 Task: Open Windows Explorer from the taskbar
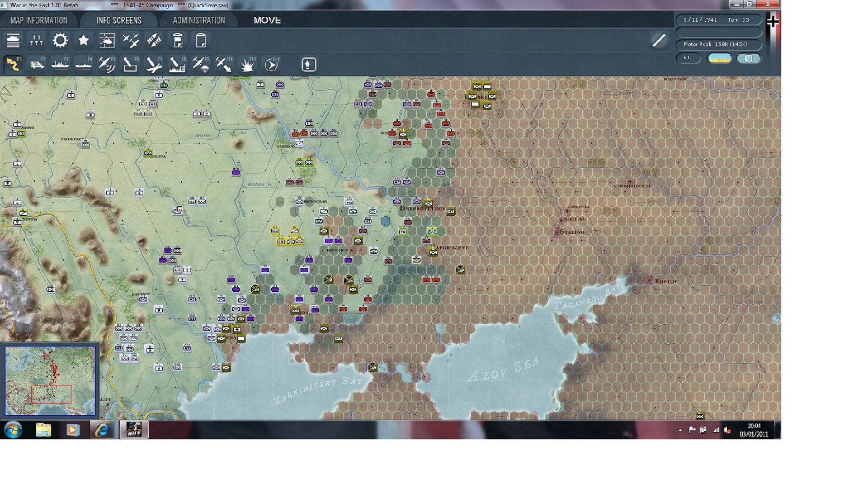(43, 430)
